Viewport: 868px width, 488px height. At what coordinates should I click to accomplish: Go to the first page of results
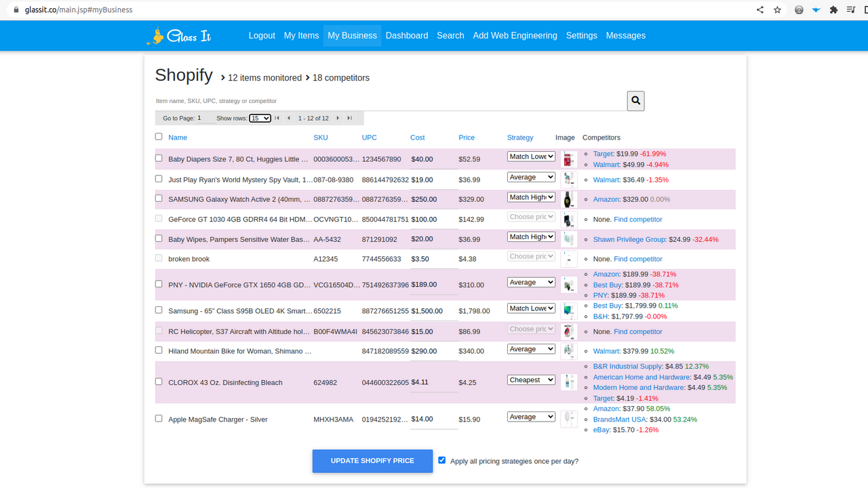pyautogui.click(x=277, y=118)
